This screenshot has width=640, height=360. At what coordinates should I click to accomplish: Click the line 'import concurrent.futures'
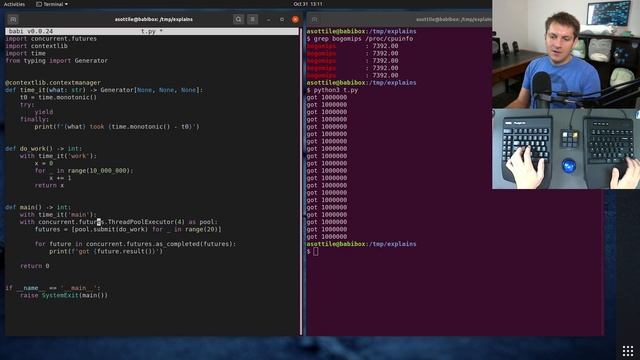(x=51, y=38)
